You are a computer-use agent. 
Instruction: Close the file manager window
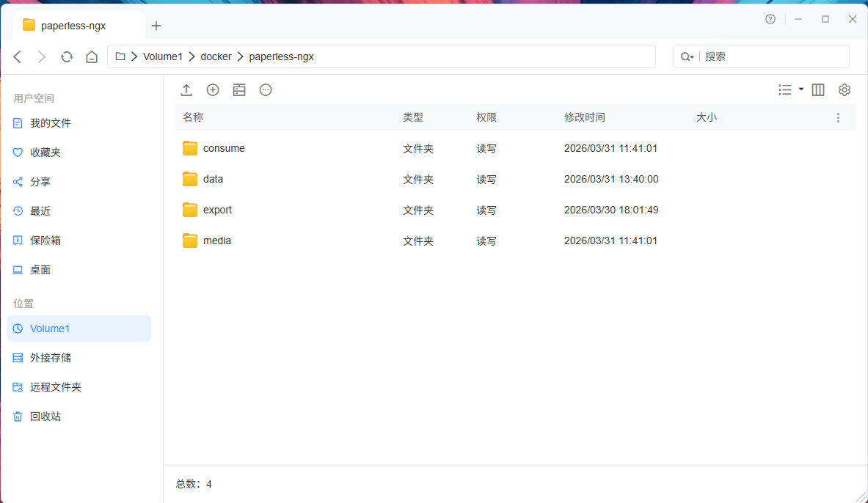853,19
